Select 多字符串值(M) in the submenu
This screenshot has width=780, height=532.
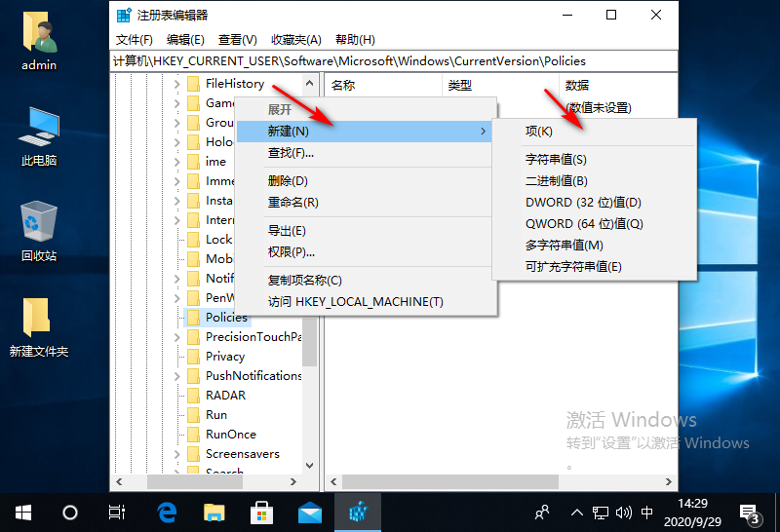point(595,246)
